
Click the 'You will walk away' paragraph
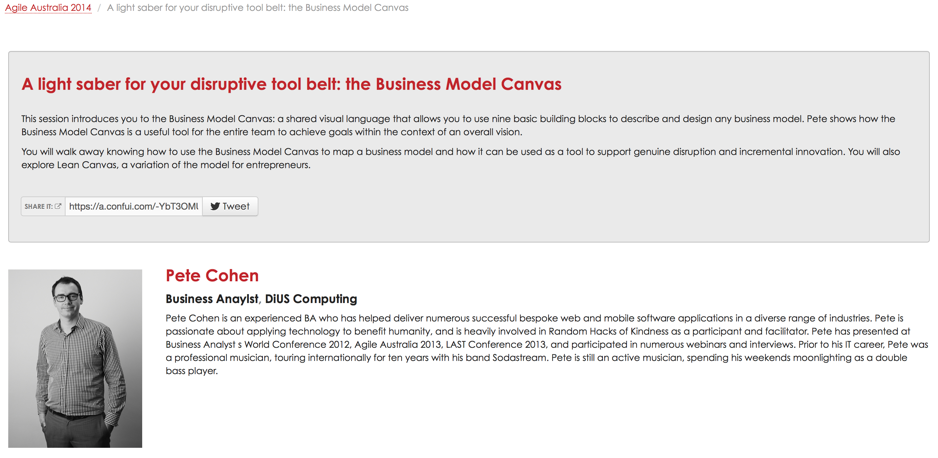click(x=458, y=158)
